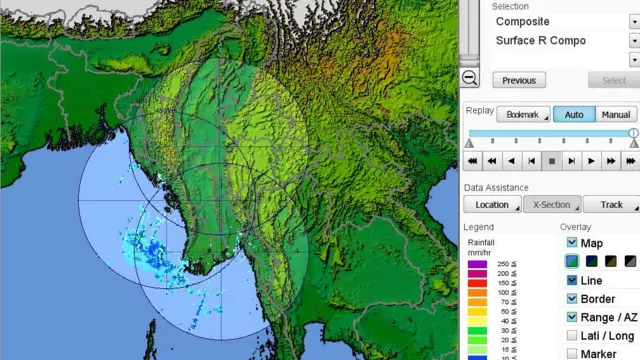Open the Composite selection dropdown
Screen dimensions: 640x360
pyautogui.click(x=634, y=21)
